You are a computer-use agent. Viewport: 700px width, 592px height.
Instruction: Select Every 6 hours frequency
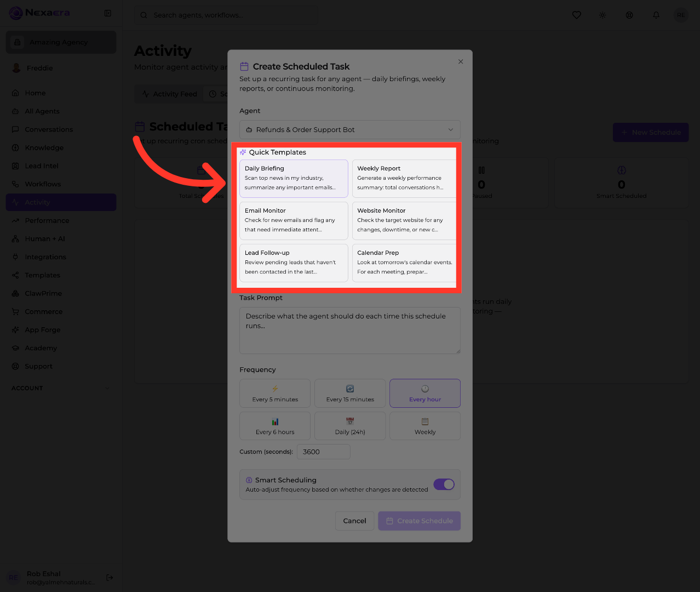[275, 426]
